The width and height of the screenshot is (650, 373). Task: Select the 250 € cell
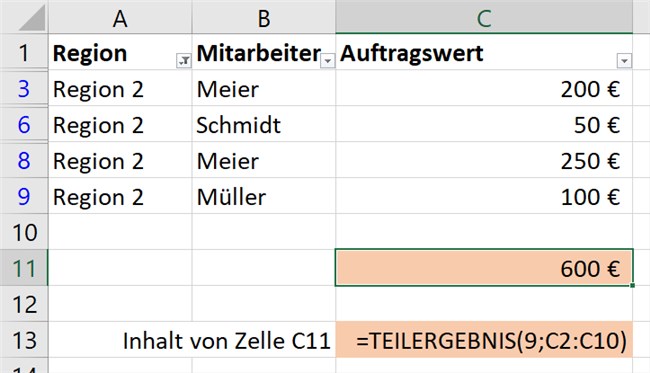point(484,160)
